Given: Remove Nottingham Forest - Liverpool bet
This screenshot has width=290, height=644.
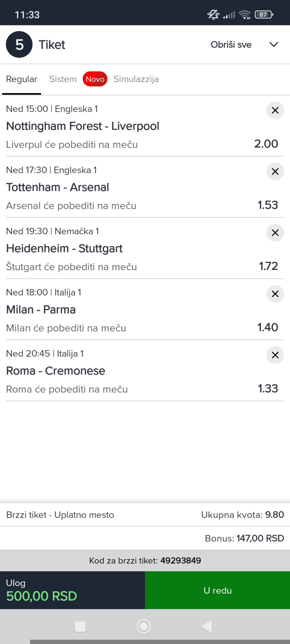Looking at the screenshot, I should 275,111.
